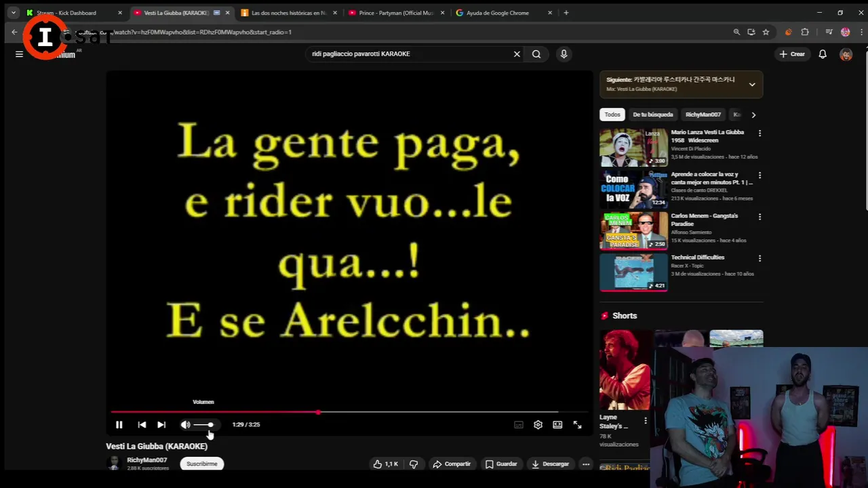Open the notifications bell
This screenshot has height=488, width=868.
pos(823,54)
